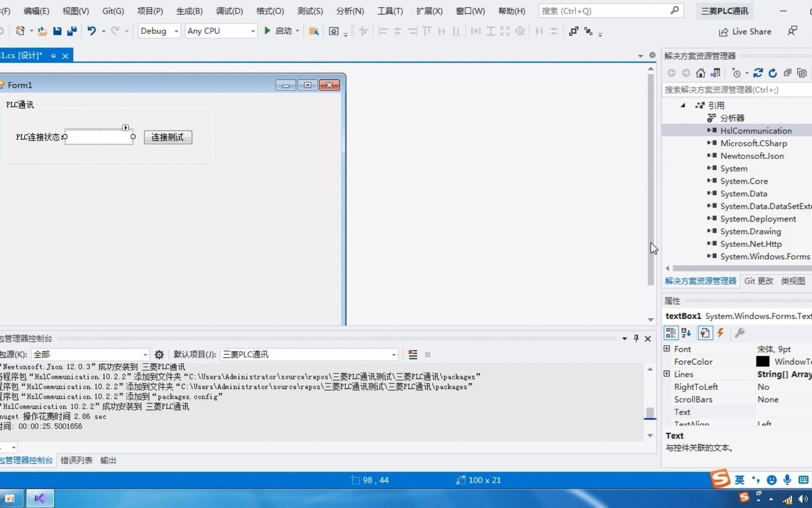
Task: Click the Undo toolbar icon
Action: (92, 31)
